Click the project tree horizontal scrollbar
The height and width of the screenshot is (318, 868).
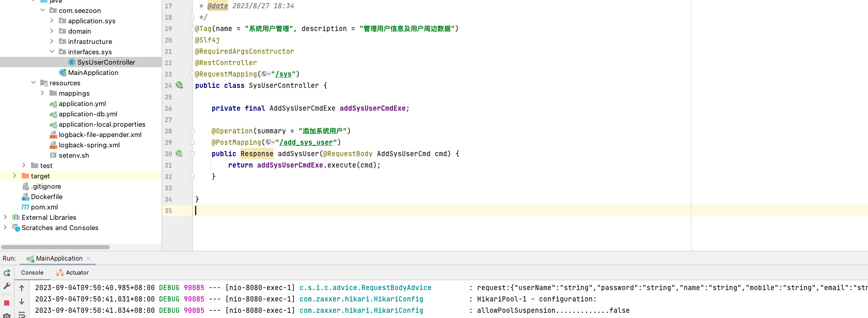[x=56, y=247]
